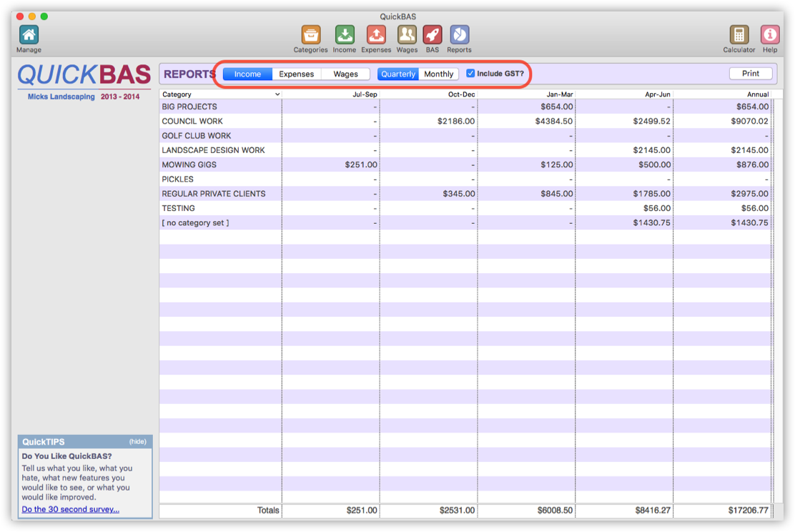Select the Quarterly tab
This screenshot has width=795, height=532.
click(397, 74)
